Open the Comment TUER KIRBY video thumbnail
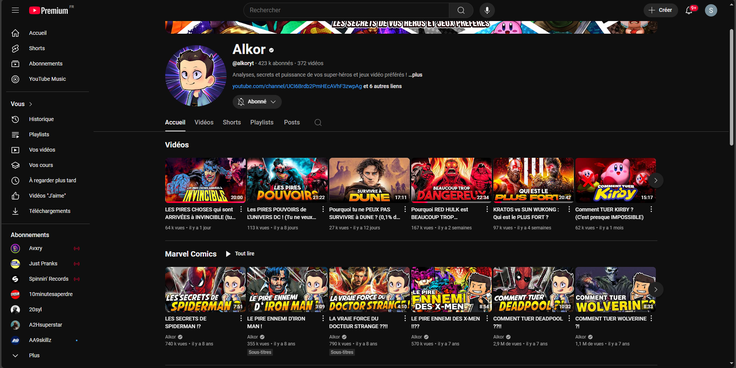This screenshot has height=368, width=736. pos(615,180)
